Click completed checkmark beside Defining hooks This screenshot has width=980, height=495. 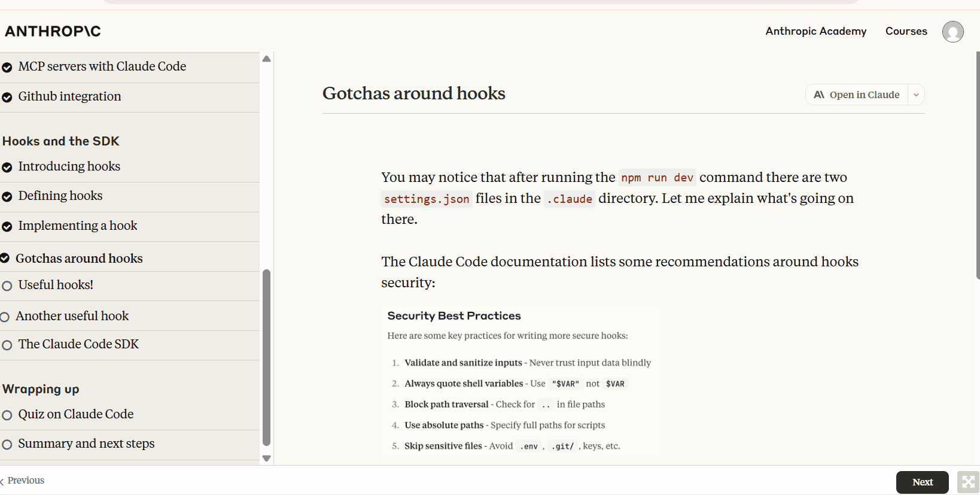coord(7,197)
